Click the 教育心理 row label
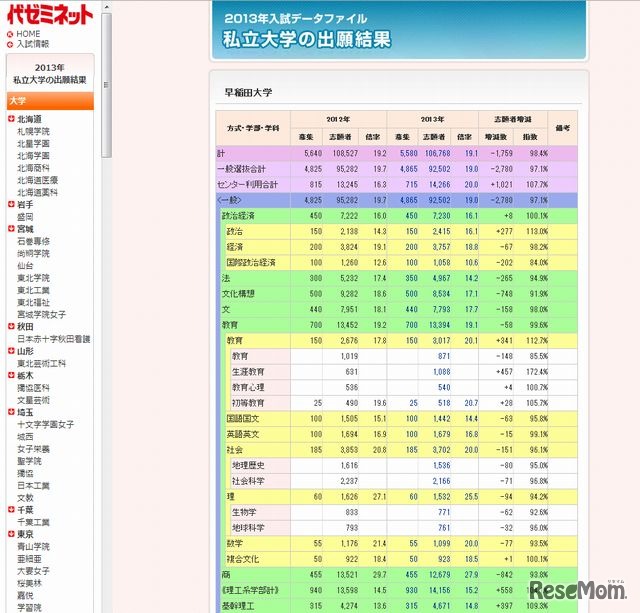The image size is (640, 613). tap(248, 387)
